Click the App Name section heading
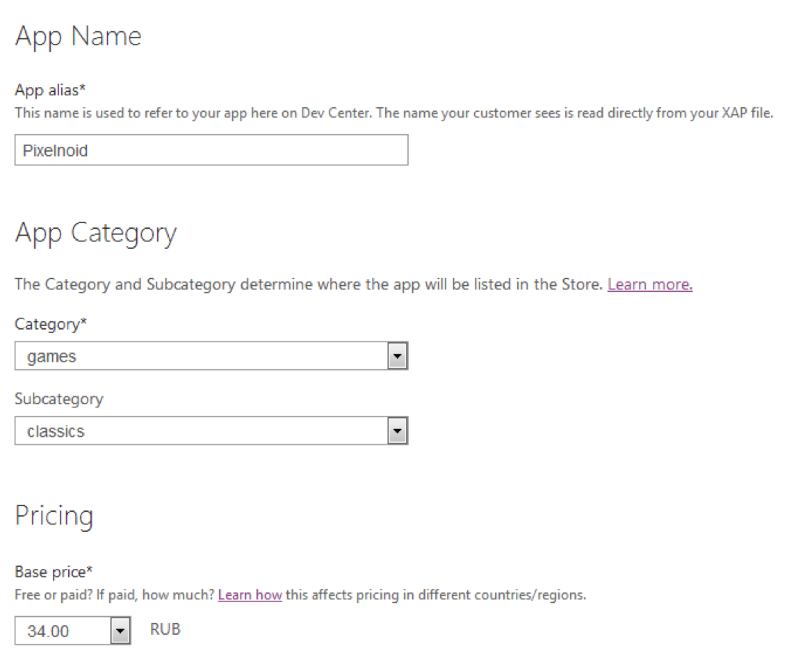Screen dimensions: 812x662 point(78,36)
